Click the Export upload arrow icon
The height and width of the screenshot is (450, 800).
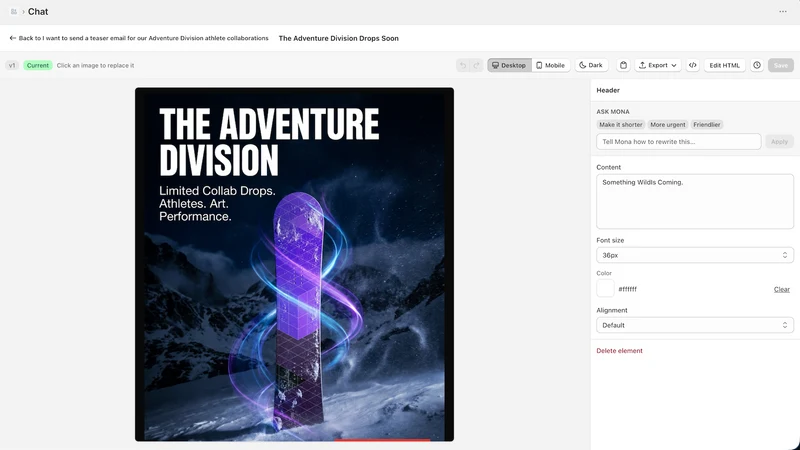642,65
